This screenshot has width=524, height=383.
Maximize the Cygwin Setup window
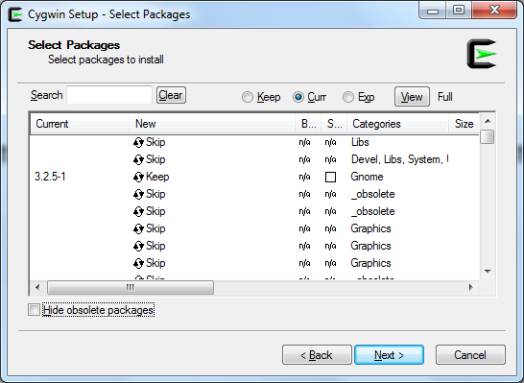click(x=458, y=11)
